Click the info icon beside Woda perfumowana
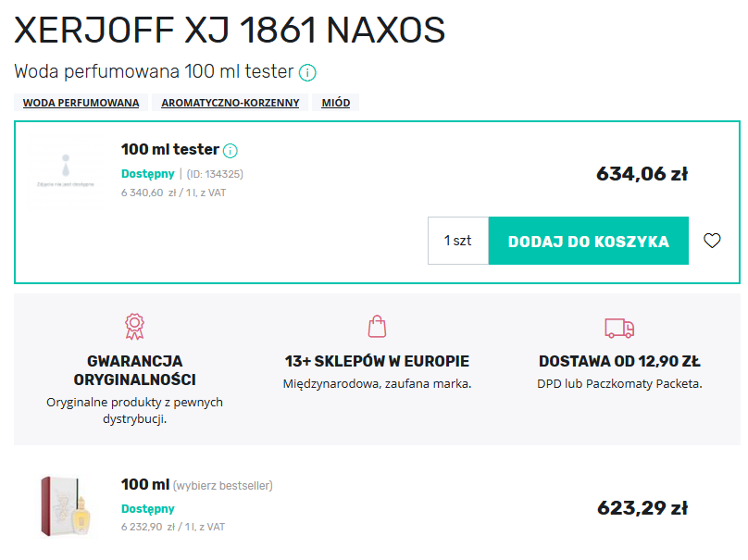748x560 pixels. tap(306, 71)
